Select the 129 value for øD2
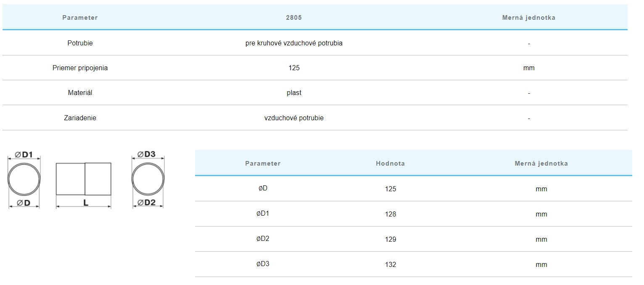Image resolution: width=644 pixels, height=285 pixels. [x=390, y=239]
